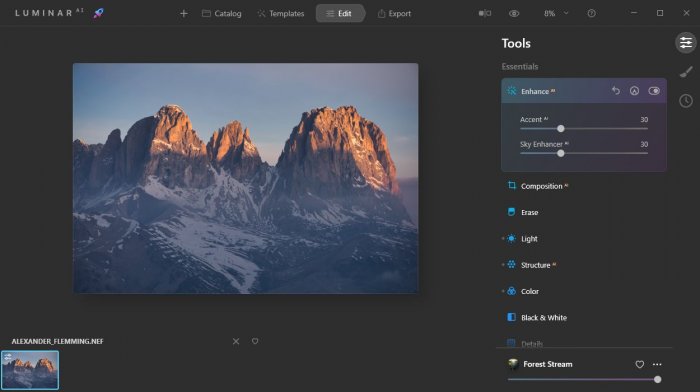The width and height of the screenshot is (700, 392).
Task: Adjust the Accent AI slider handle
Action: [561, 129]
